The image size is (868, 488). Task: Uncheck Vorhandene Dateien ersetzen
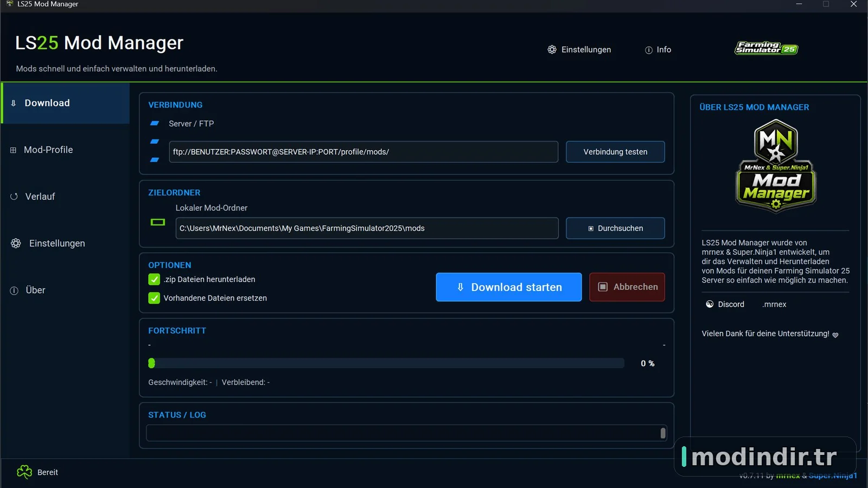pos(154,298)
